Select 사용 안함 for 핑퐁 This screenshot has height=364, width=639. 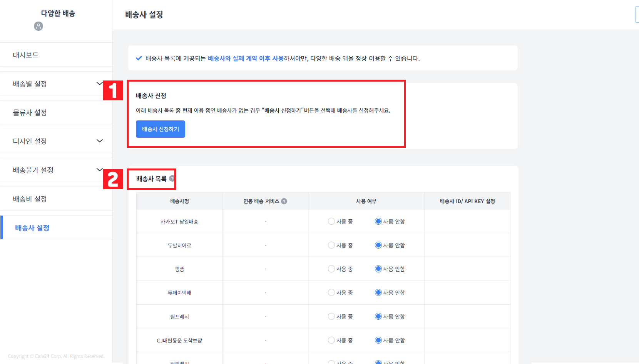378,269
